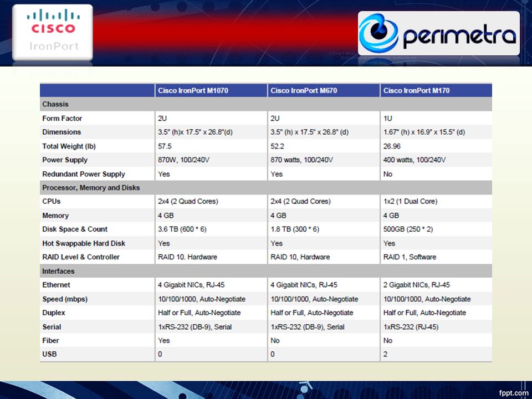Screen dimensions: 532x399
Task: Select the Ethernet row label
Action: tap(56, 285)
